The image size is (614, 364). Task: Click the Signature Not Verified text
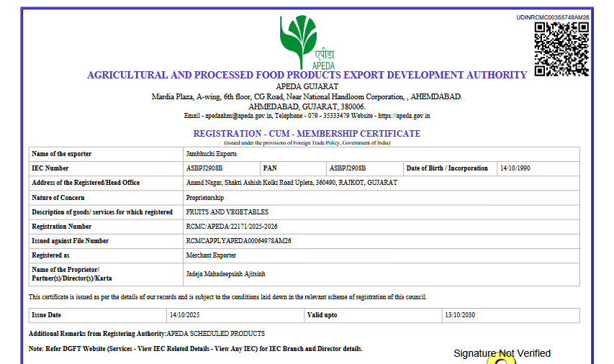tap(502, 353)
